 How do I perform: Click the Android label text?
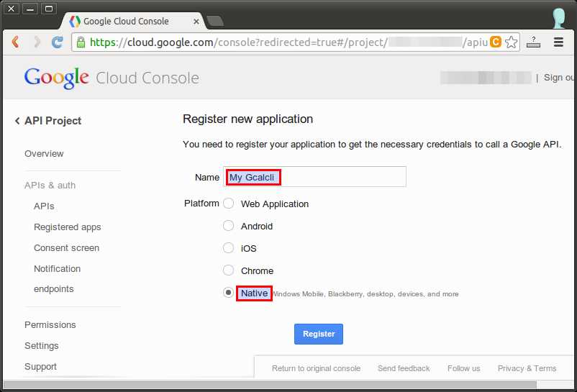257,226
